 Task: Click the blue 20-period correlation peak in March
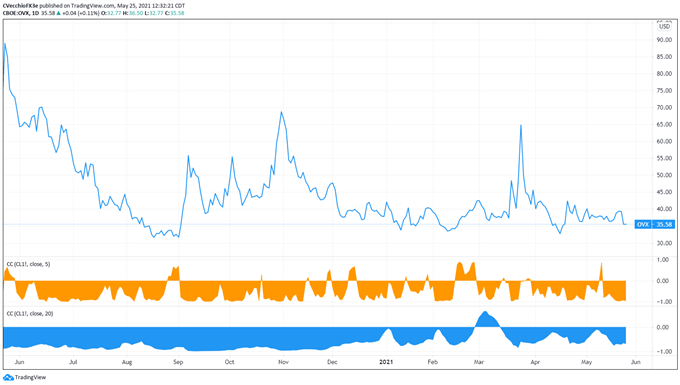tap(485, 312)
